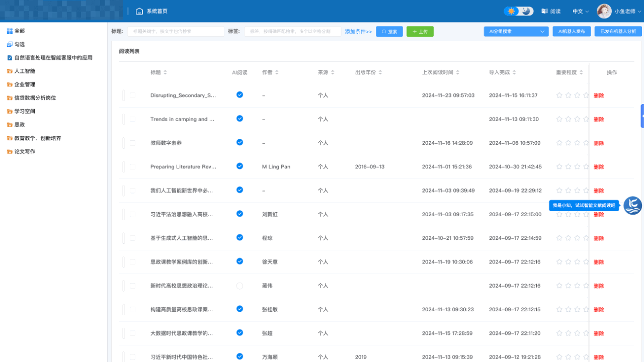Click the AI阅读 checkmark for 教师数字素养
This screenshot has width=644, height=362.
point(239,142)
